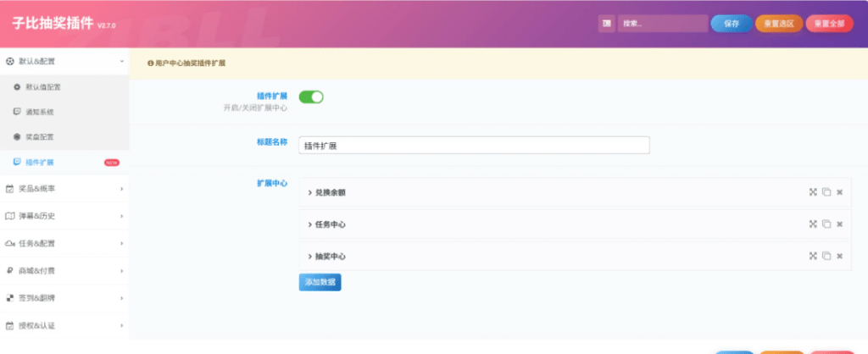The image size is (868, 354).
Task: Click the calendar icon beside 授权&认证
Action: coord(9,326)
